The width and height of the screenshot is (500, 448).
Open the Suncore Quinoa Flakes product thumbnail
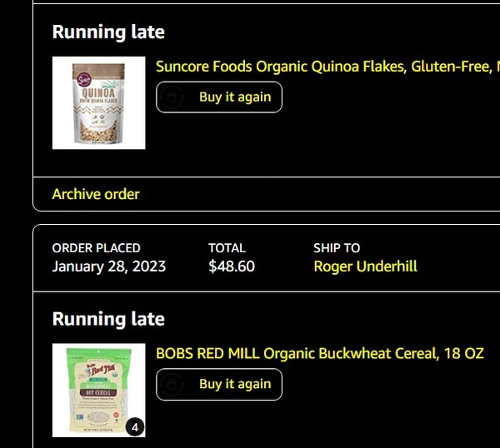[98, 103]
